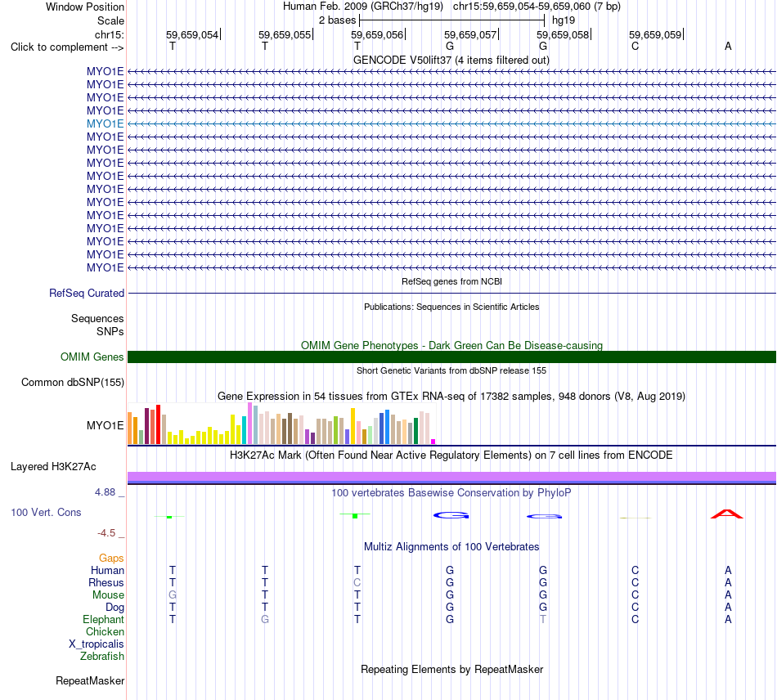Click the 'Short Genetic Variants from dbSNP release 155' title
Screen dimensions: 777x700
451,370
